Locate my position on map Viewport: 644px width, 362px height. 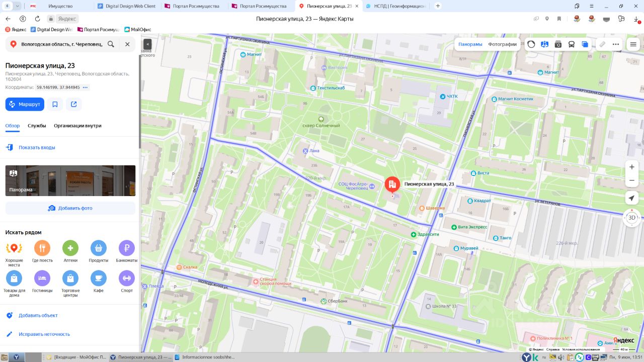click(632, 198)
